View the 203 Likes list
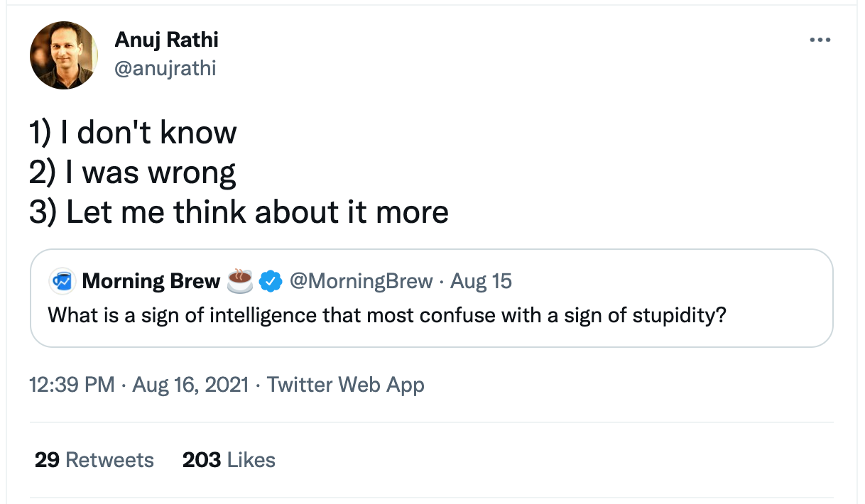Image resolution: width=865 pixels, height=504 pixels. 229,460
